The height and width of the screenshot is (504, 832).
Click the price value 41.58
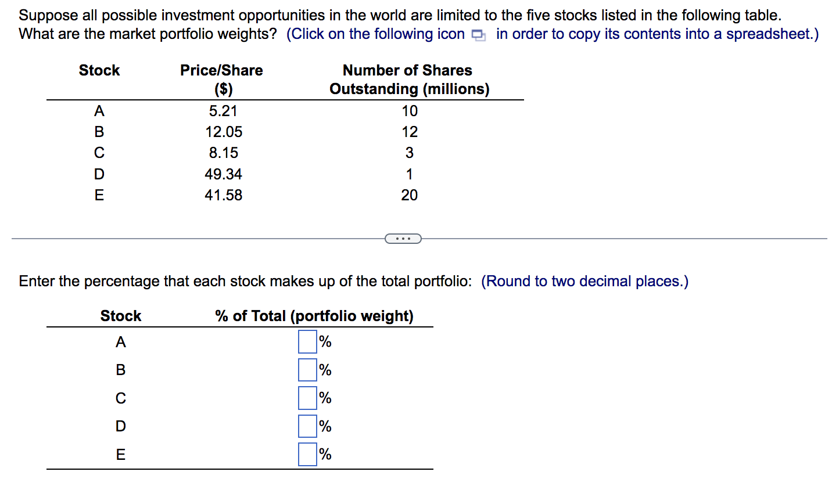coord(223,195)
